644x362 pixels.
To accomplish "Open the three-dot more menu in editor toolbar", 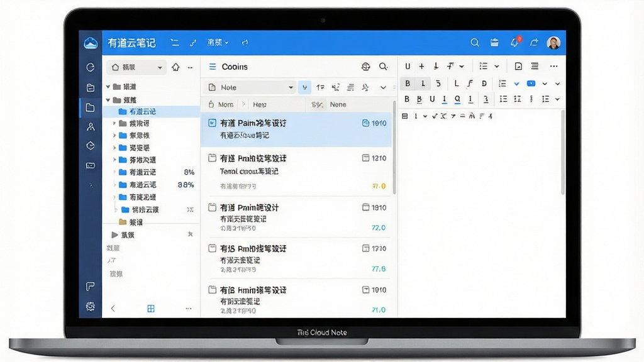I will tap(553, 66).
